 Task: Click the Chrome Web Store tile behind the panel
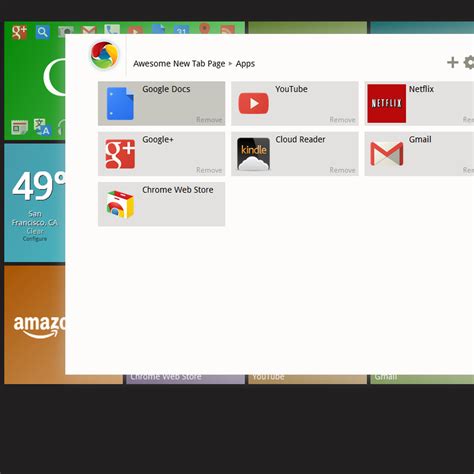click(x=185, y=379)
